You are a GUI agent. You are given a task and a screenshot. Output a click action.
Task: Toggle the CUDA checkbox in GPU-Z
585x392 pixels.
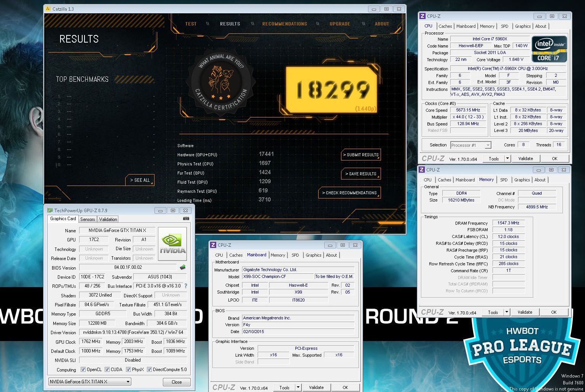click(x=107, y=370)
